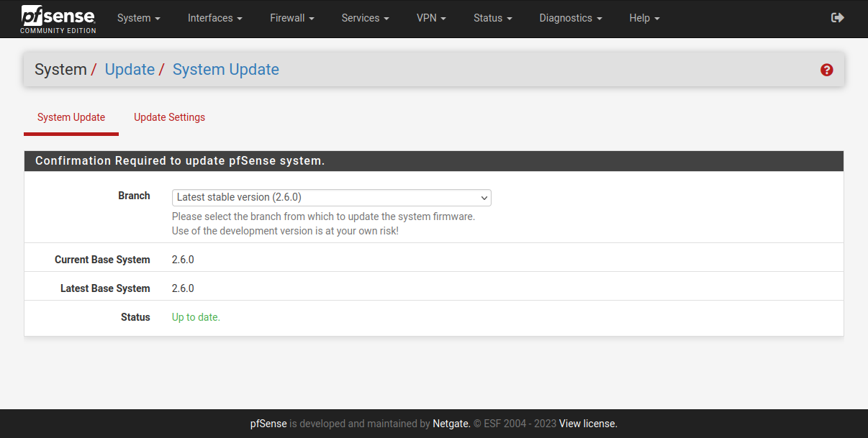Open the VPN menu
868x438 pixels.
pyautogui.click(x=431, y=18)
